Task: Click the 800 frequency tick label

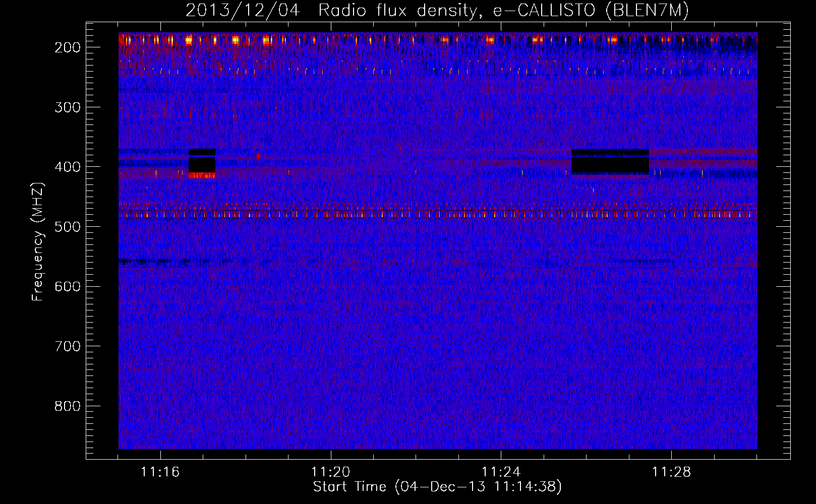Action: (67, 406)
